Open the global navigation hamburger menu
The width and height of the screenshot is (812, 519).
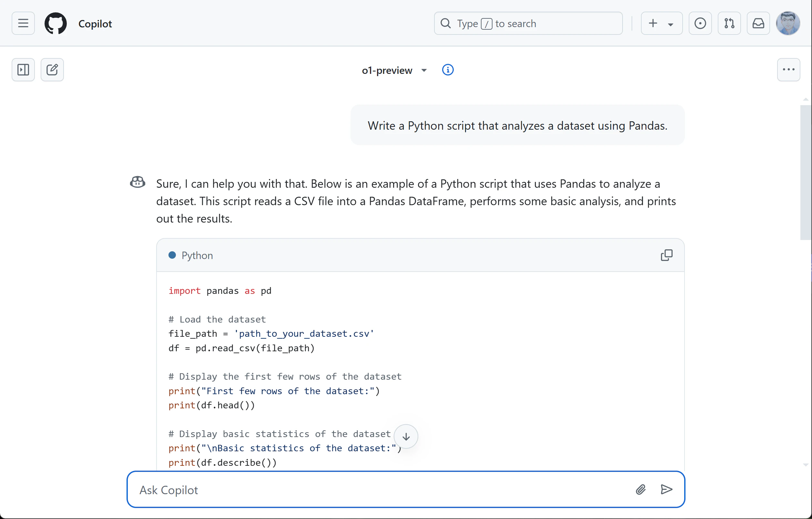tap(23, 23)
